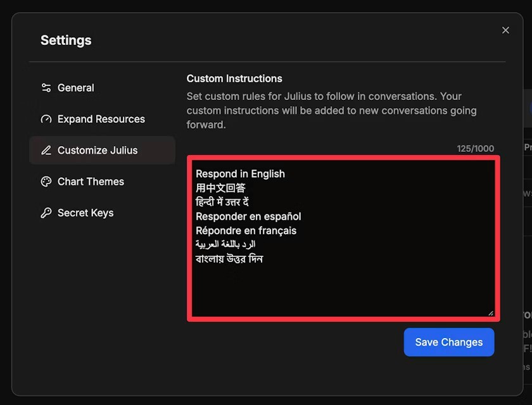Image resolution: width=532 pixels, height=405 pixels.
Task: Click the Expand Resources circular arrow icon
Action: pyautogui.click(x=46, y=119)
